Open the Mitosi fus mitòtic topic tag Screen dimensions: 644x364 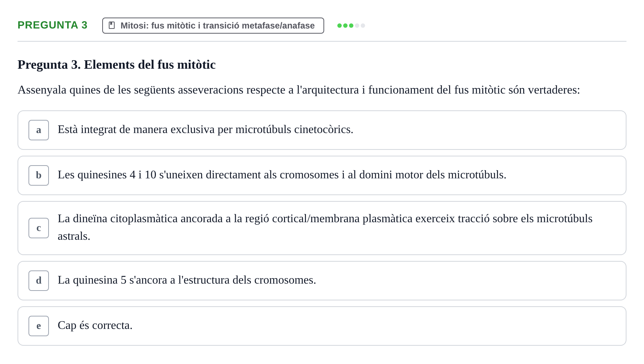[213, 26]
